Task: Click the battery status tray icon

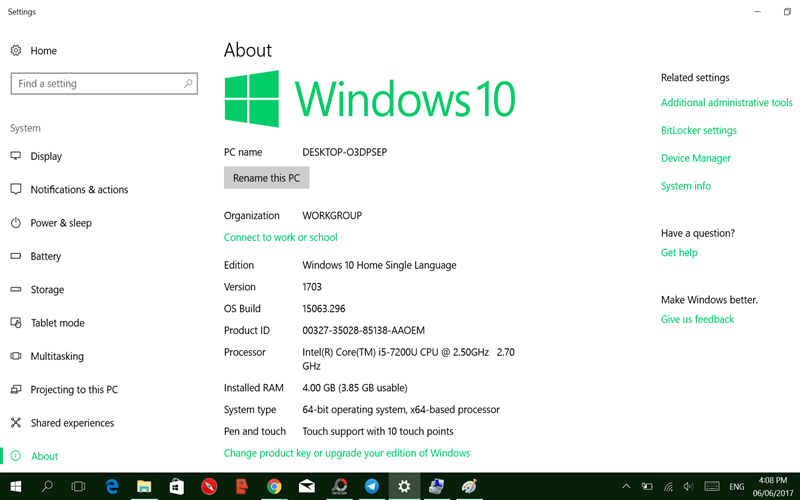Action: (647, 486)
